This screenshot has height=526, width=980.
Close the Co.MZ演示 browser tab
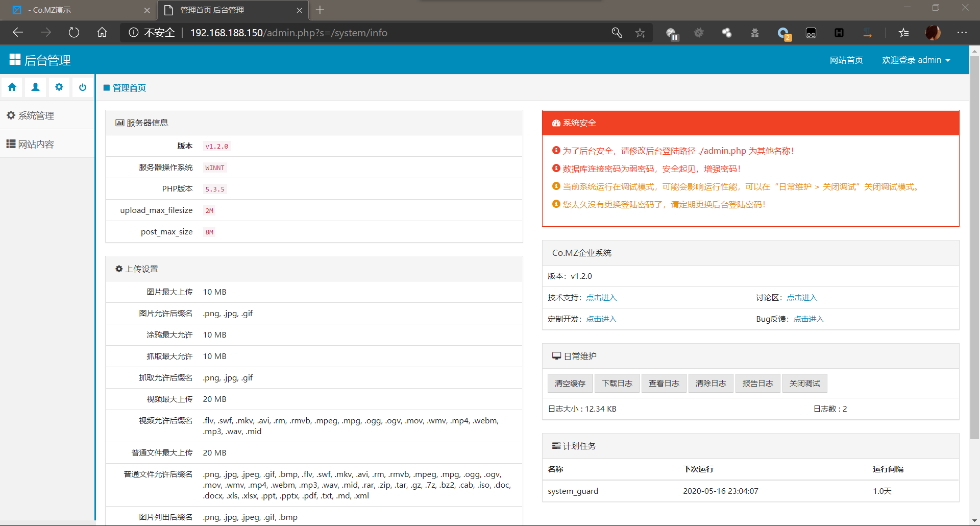coord(147,10)
